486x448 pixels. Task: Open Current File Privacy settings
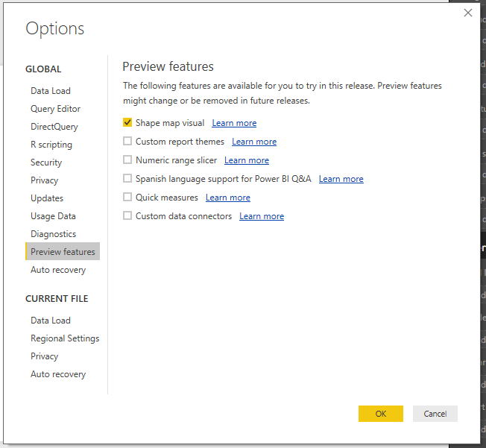[x=44, y=356]
